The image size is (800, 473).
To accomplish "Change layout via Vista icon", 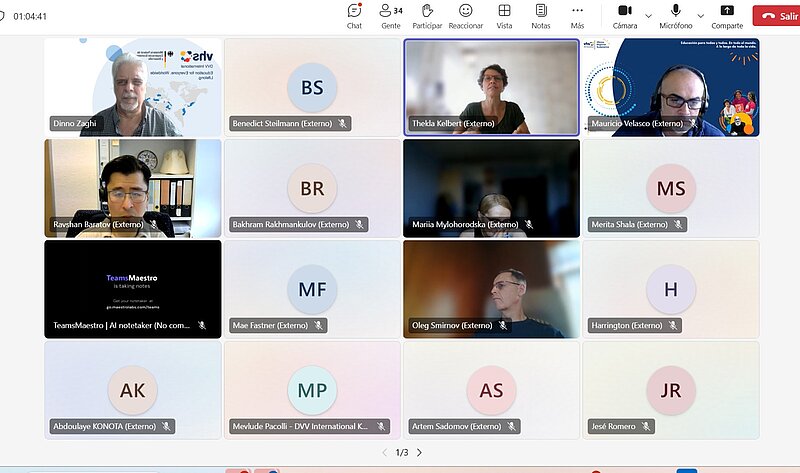I will (504, 14).
